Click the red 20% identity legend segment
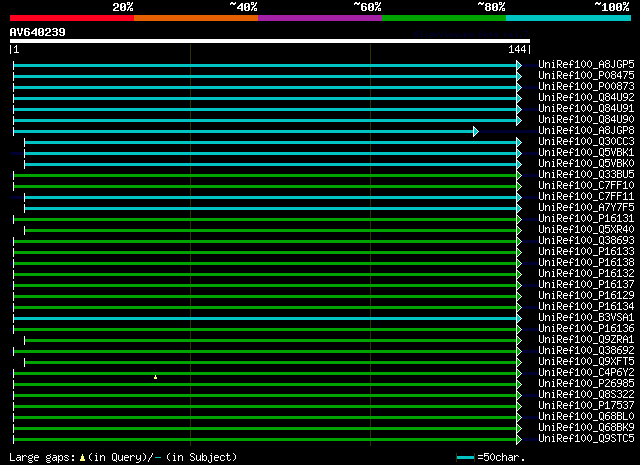This screenshot has width=640, height=465. tap(72, 18)
